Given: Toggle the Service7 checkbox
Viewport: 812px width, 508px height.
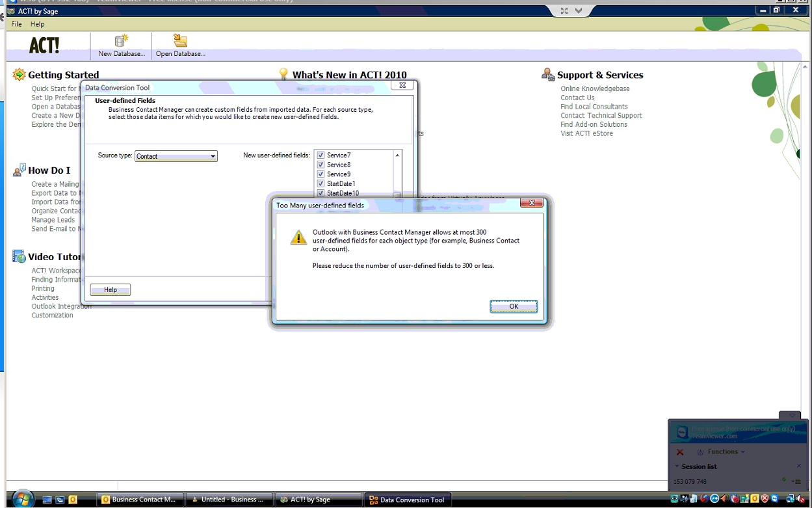Looking at the screenshot, I should coord(321,155).
